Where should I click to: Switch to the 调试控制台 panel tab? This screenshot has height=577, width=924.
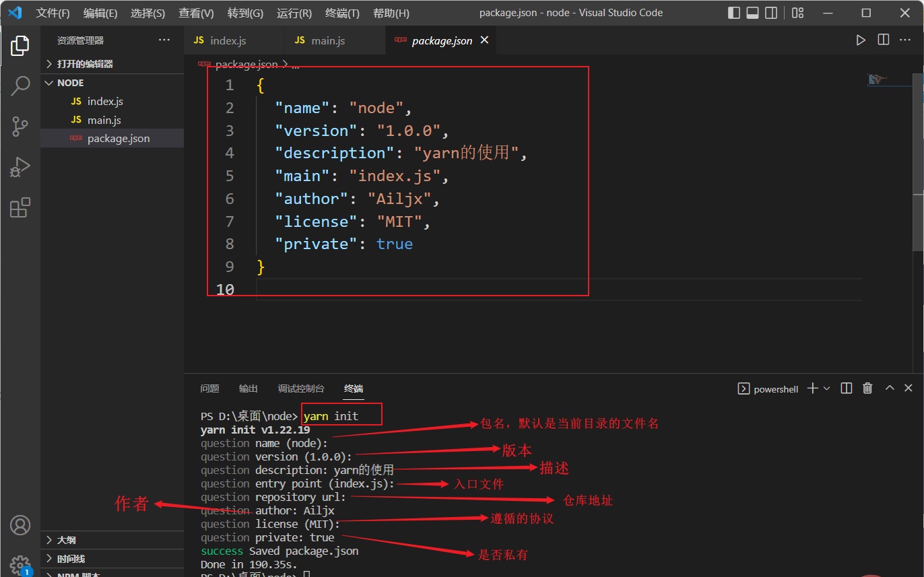click(301, 388)
